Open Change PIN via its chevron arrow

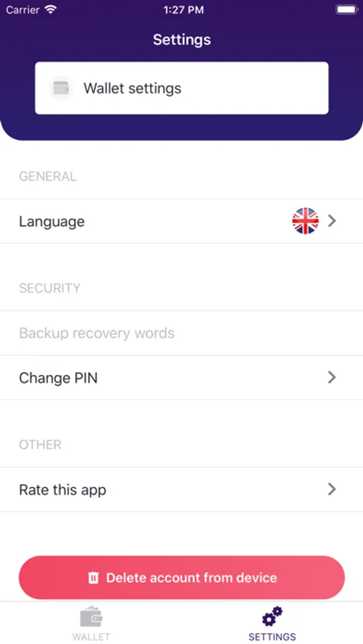331,377
